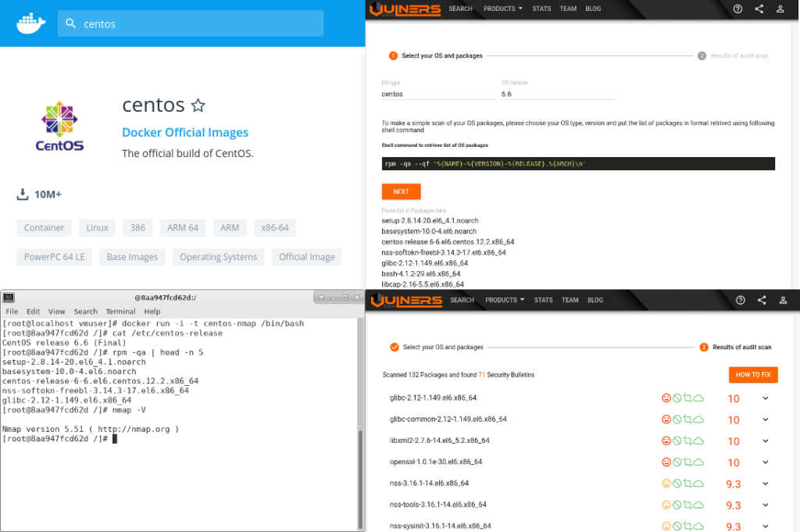Click Vulners logo on the package selection page
The width and height of the screenshot is (800, 532).
pyautogui.click(x=405, y=9)
